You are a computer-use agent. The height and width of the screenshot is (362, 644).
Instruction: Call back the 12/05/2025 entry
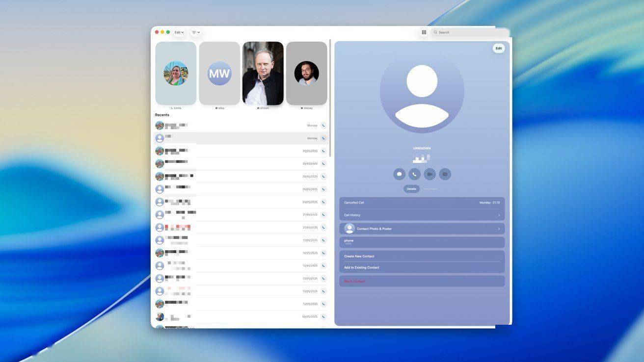(x=323, y=304)
